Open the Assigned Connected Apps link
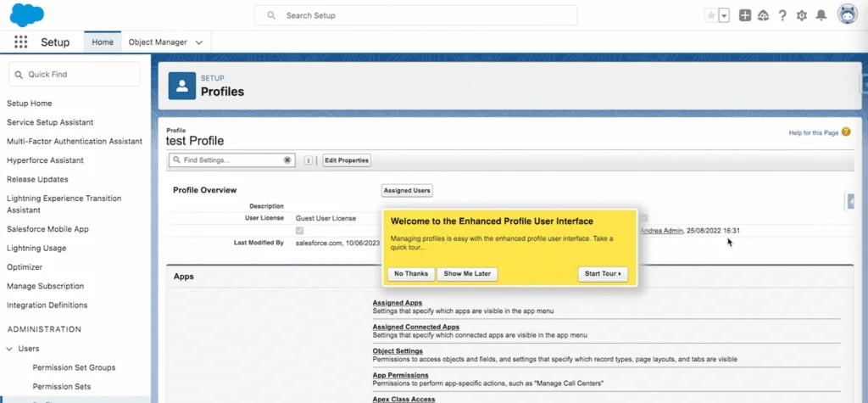The height and width of the screenshot is (403, 868). click(415, 327)
